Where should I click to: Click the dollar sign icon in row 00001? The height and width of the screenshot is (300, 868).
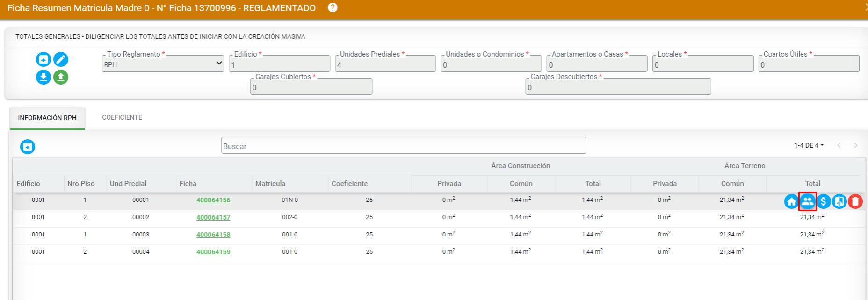(824, 201)
